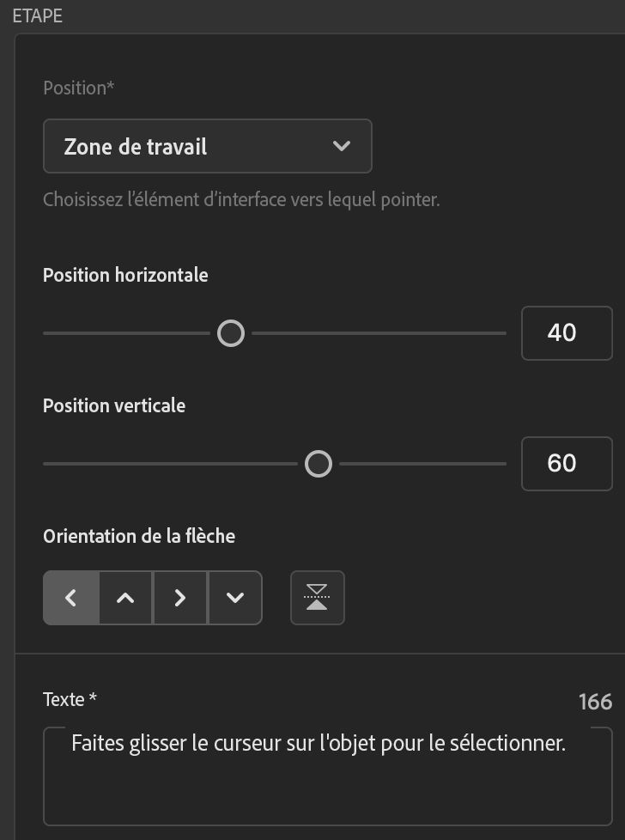Click the Texte field label

pyautogui.click(x=70, y=699)
